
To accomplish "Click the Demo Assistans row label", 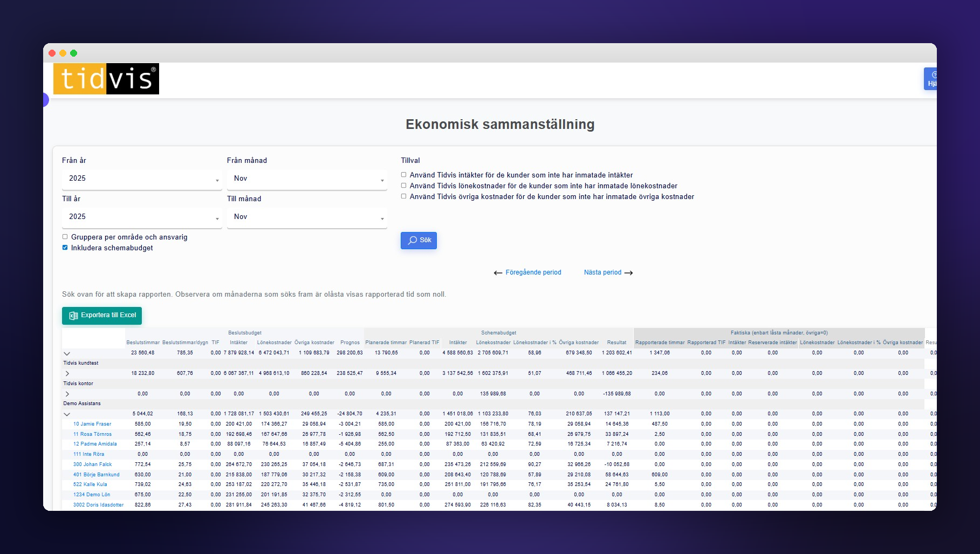I will pyautogui.click(x=82, y=403).
